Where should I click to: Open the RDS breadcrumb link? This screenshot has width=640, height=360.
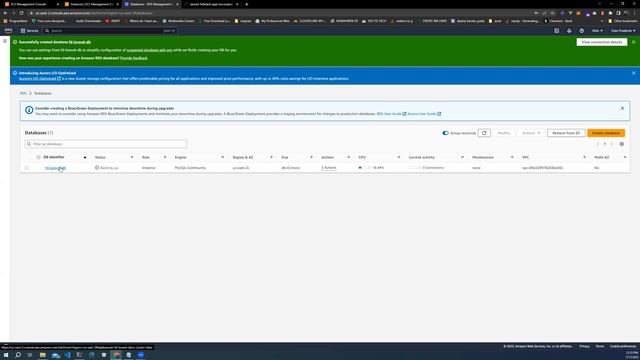23,93
